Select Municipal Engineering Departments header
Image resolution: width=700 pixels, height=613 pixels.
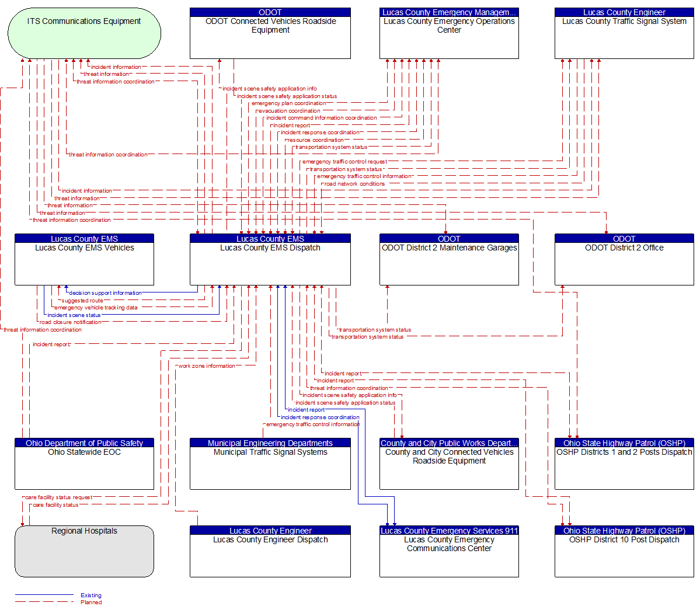click(x=270, y=443)
